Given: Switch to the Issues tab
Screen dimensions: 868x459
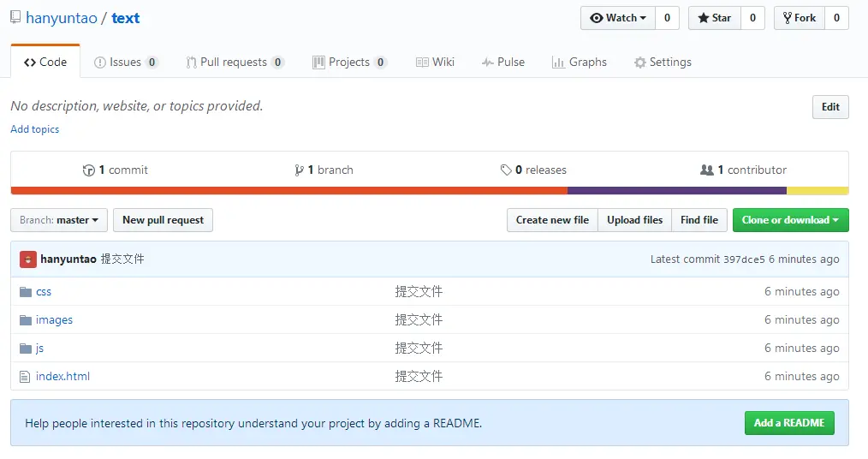Looking at the screenshot, I should tap(126, 62).
